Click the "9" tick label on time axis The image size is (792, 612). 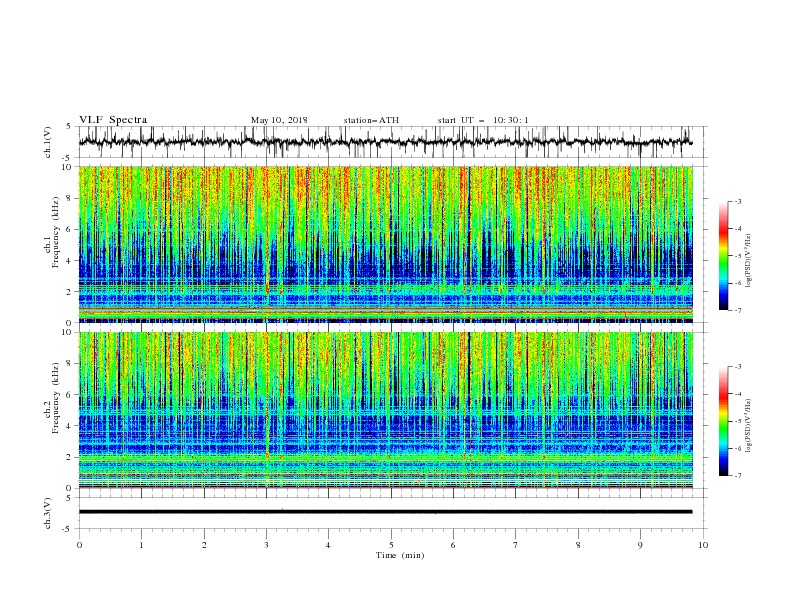(x=640, y=545)
